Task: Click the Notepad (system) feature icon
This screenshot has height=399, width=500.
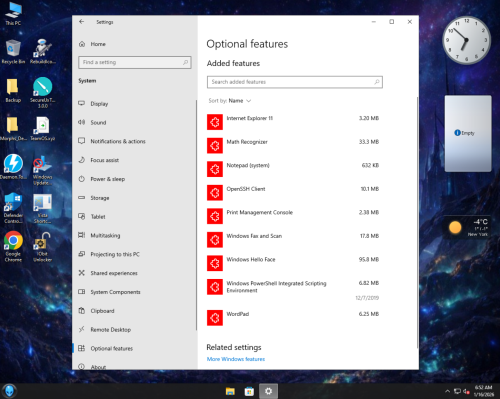Action: pos(215,169)
